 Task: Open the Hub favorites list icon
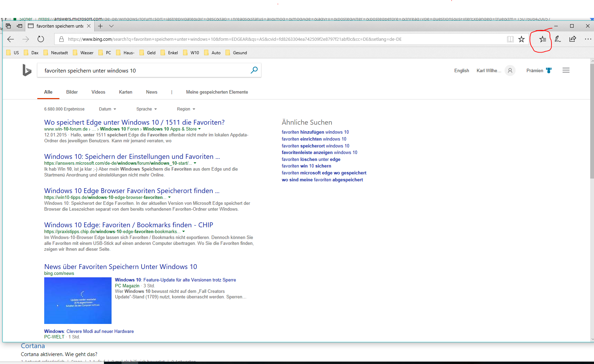pos(543,39)
